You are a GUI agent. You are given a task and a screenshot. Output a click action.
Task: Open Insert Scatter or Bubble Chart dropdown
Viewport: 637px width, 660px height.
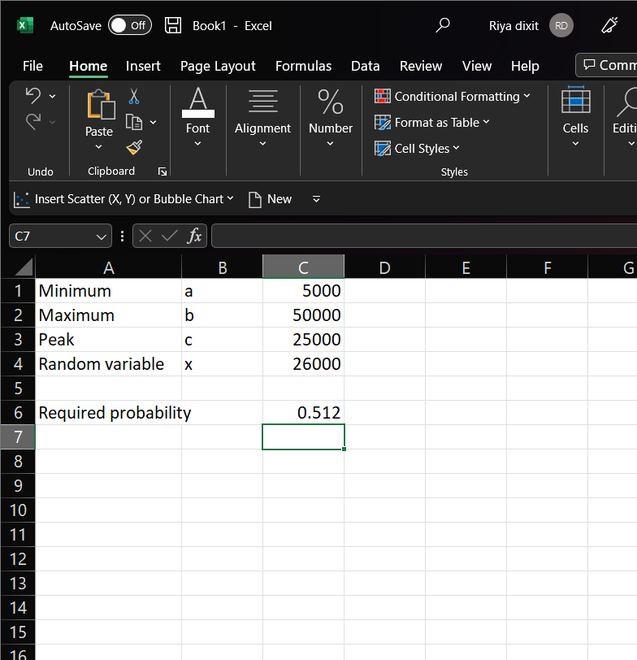tap(124, 199)
